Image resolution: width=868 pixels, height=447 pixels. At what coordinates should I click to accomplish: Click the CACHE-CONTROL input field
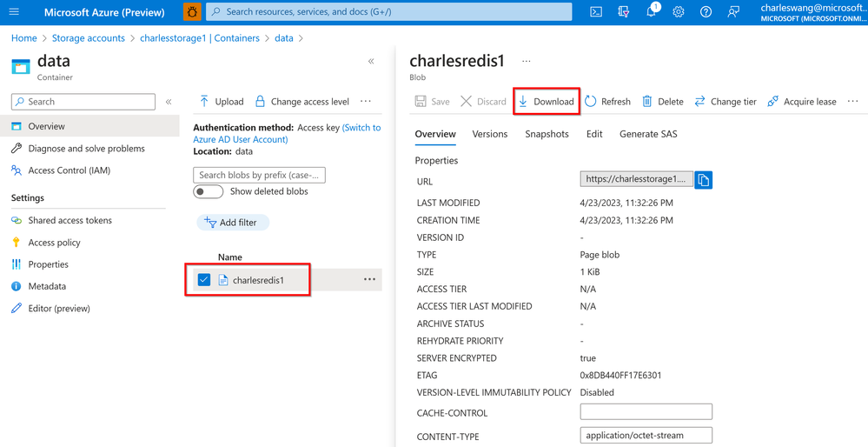click(646, 412)
